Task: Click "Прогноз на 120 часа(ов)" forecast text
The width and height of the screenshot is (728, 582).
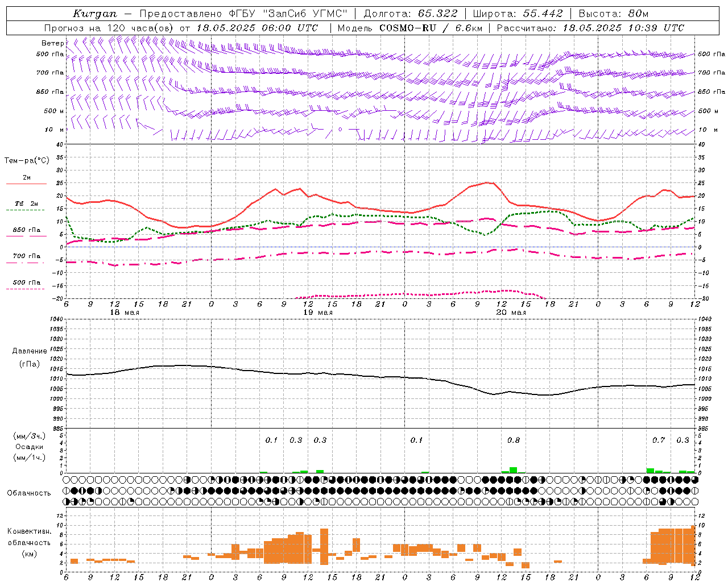Action: 110,28
